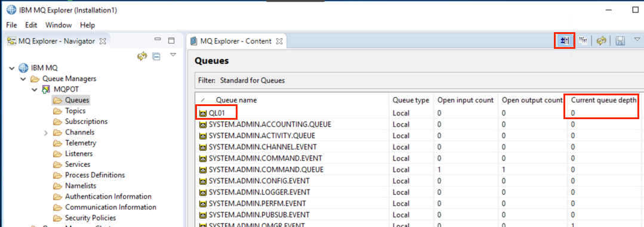
Task: Select the Queues folder
Action: [77, 99]
